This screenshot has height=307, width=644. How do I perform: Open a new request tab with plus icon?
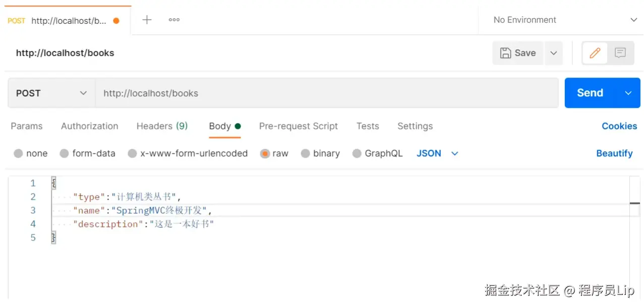pos(147,20)
